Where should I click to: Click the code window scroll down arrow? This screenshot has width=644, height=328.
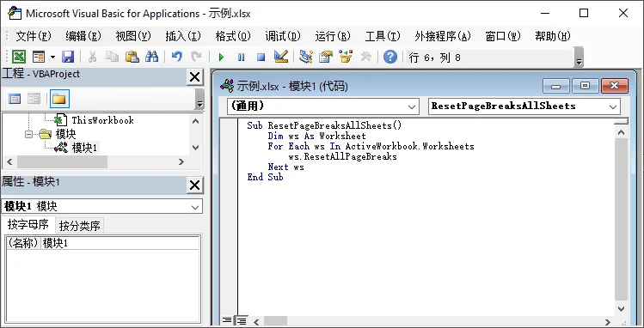pos(621,309)
